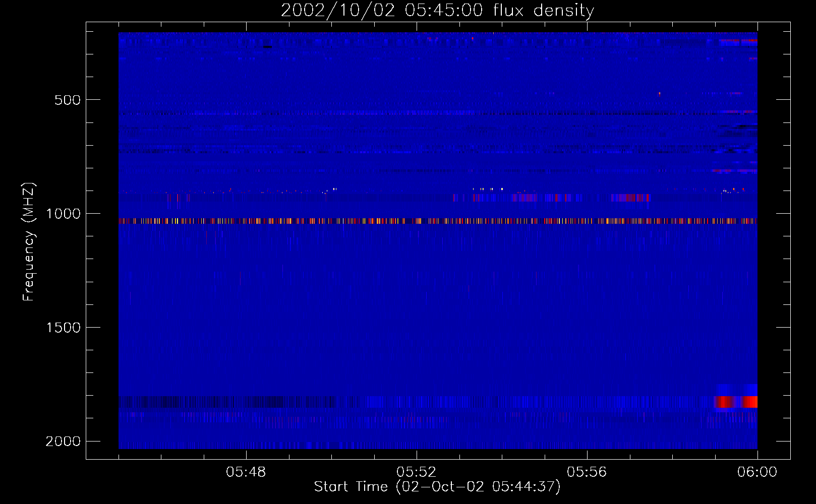This screenshot has height=504, width=816.
Task: Click the 1500 frequency tick label
Action: click(63, 328)
